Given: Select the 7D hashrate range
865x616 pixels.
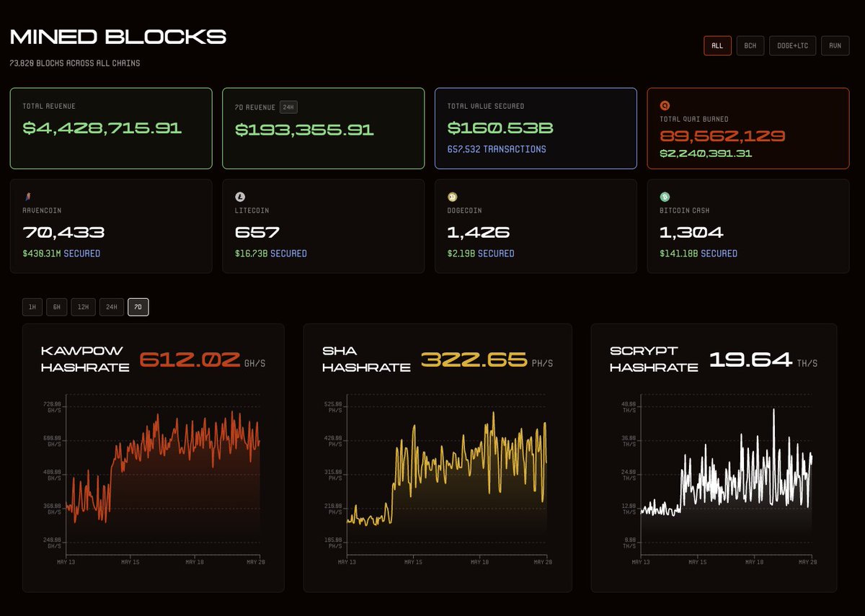Looking at the screenshot, I should (x=138, y=307).
